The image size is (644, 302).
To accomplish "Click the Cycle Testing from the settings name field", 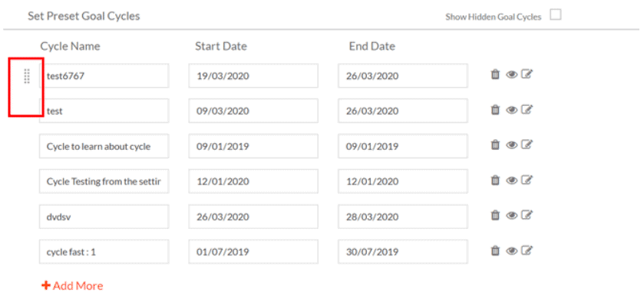I will 104,181.
